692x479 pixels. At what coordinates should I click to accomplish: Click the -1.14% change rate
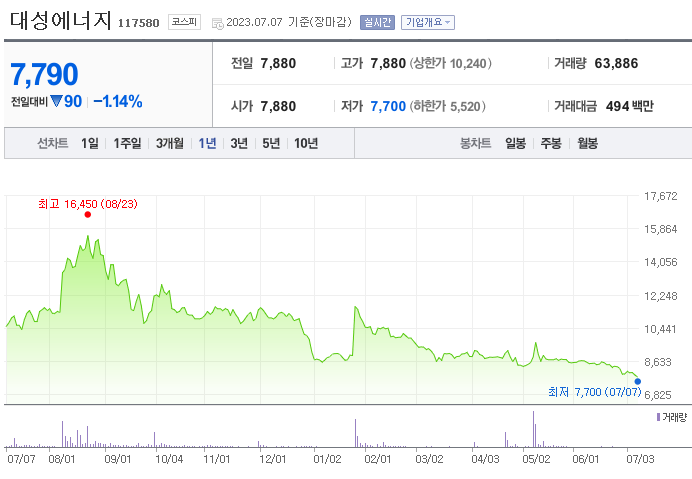pyautogui.click(x=118, y=102)
